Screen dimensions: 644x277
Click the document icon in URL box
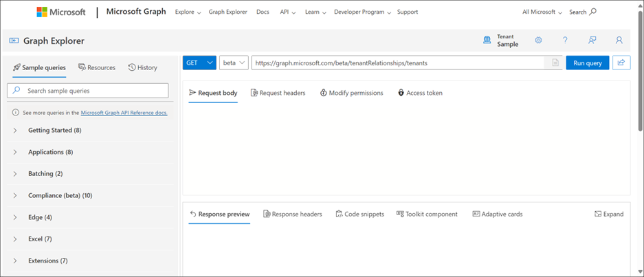pos(555,63)
